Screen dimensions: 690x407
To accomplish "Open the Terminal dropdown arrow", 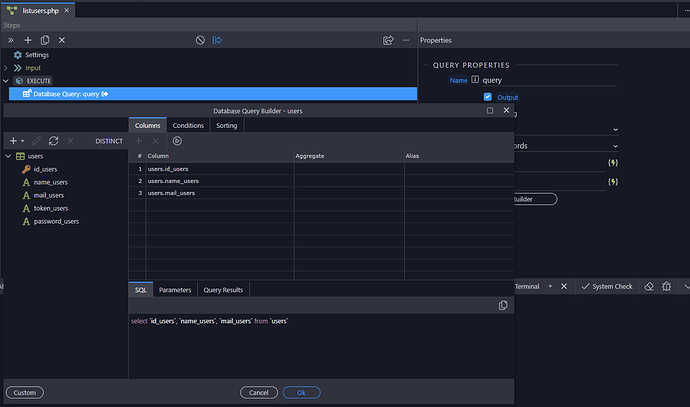I will click(x=550, y=286).
